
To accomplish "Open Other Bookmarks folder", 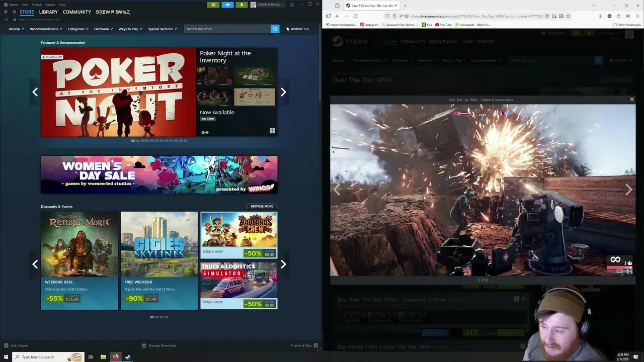I will 626,25.
